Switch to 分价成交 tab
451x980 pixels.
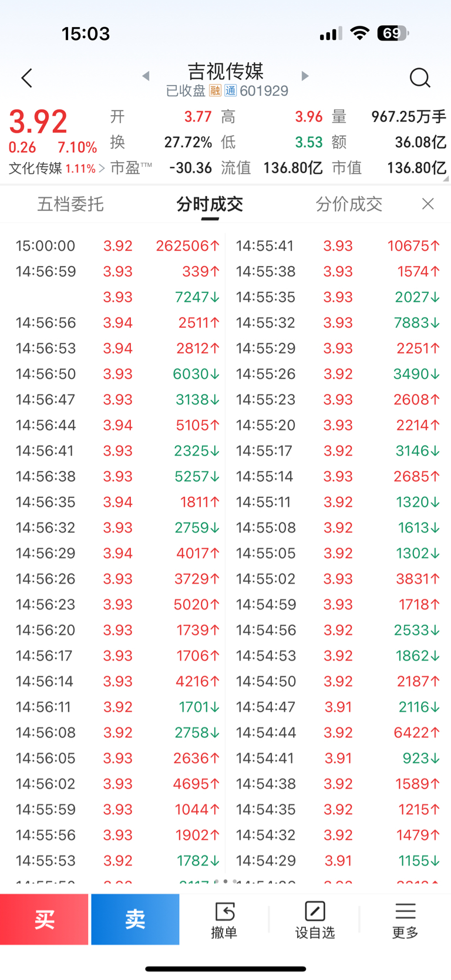(x=349, y=204)
